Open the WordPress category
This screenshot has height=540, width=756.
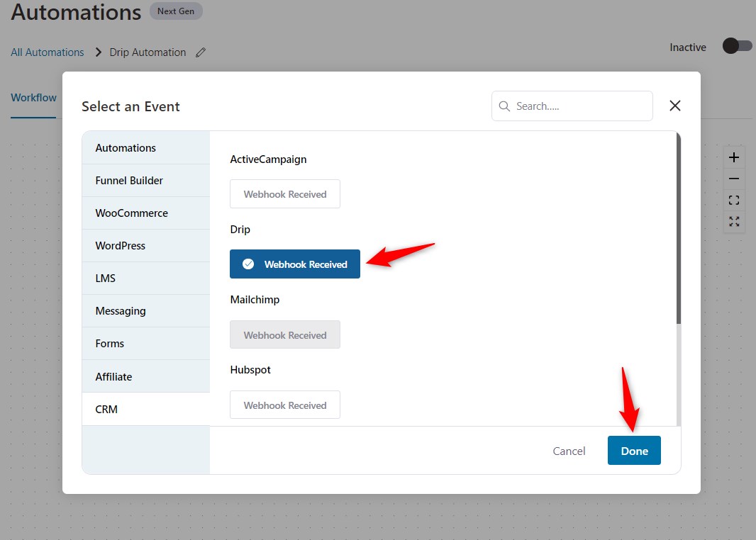click(x=146, y=246)
